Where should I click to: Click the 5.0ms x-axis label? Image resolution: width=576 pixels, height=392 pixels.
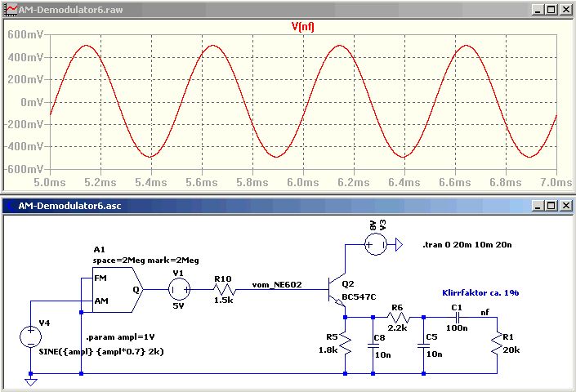tap(50, 182)
